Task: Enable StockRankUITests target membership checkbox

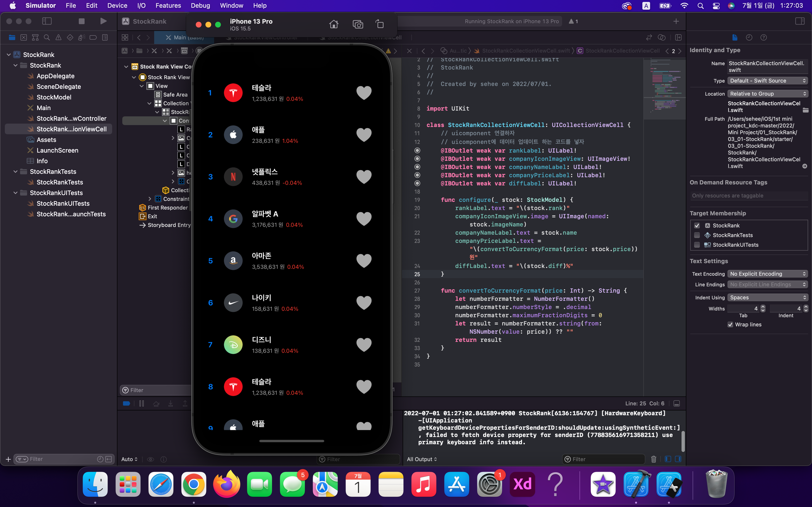Action: (697, 245)
